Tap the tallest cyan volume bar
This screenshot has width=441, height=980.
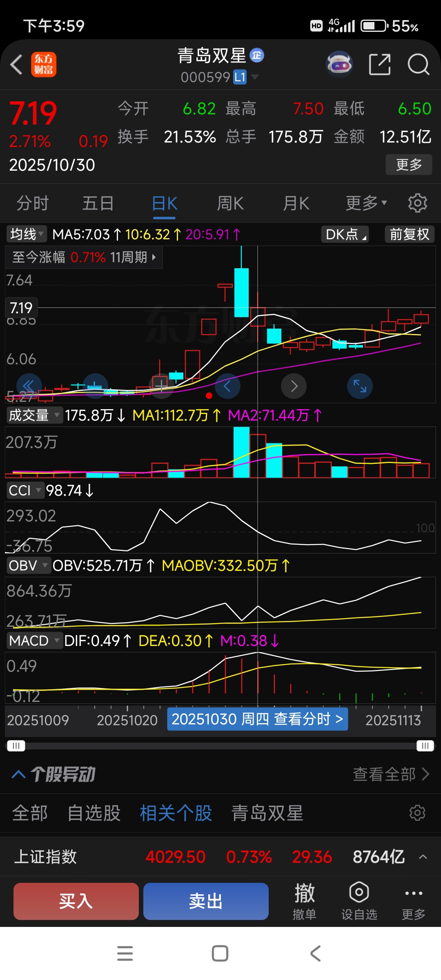241,452
